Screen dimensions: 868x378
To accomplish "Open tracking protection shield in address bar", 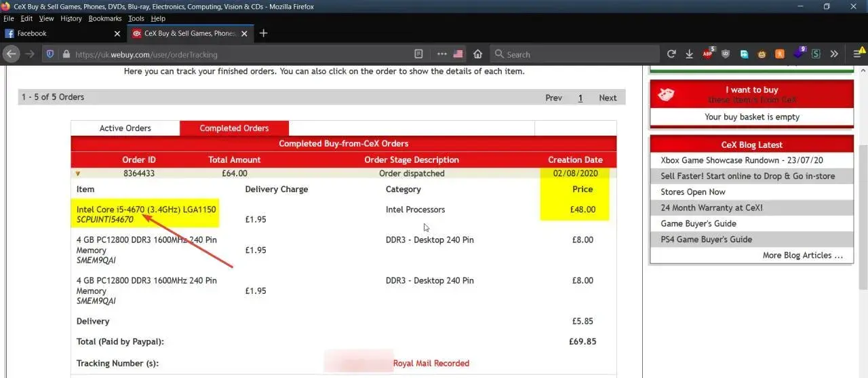I will [x=50, y=54].
